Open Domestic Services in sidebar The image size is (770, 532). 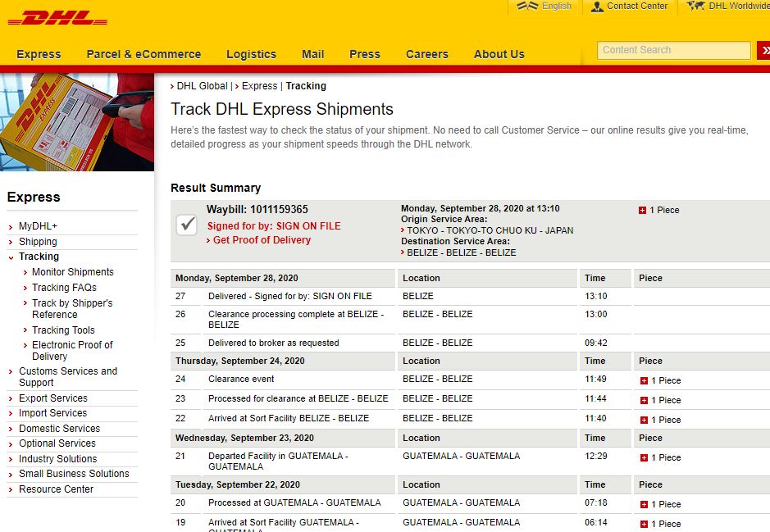pos(59,429)
